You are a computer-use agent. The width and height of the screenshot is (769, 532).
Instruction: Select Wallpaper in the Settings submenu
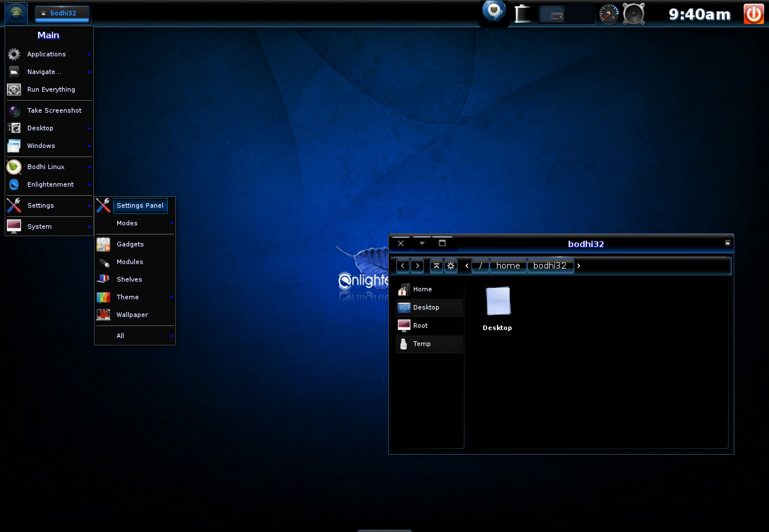132,315
